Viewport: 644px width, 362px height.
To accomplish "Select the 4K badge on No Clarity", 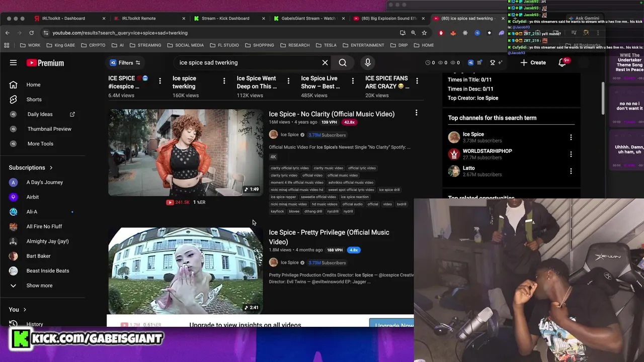I will point(273,157).
